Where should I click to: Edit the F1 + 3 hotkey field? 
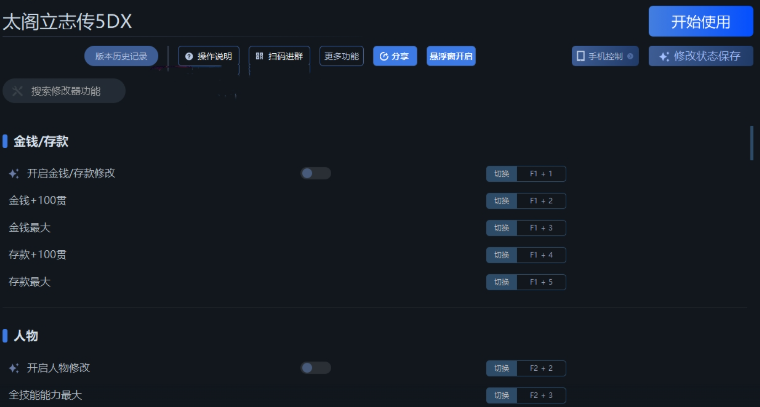point(541,228)
